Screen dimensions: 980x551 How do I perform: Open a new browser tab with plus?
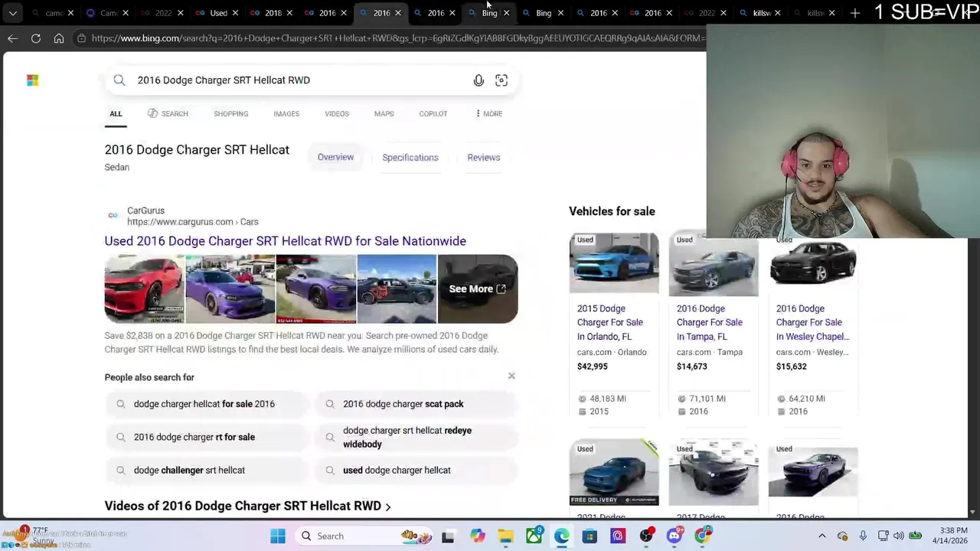[x=855, y=13]
